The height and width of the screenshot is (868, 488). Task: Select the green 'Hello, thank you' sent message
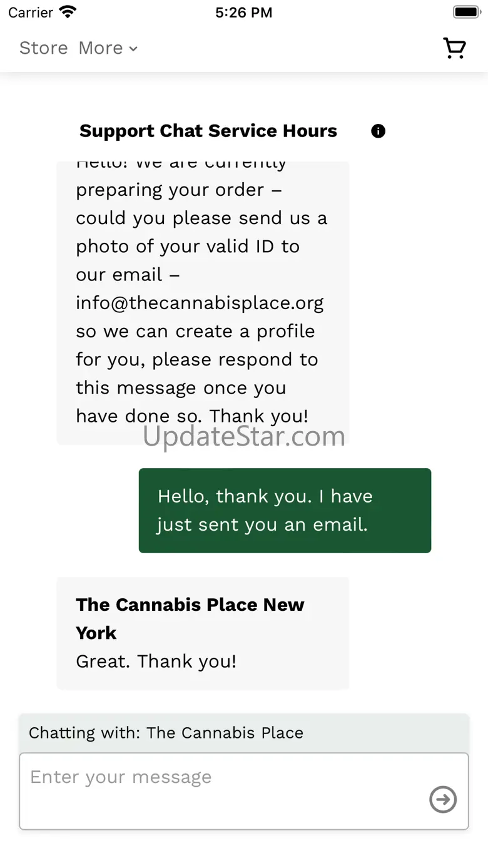point(285,510)
